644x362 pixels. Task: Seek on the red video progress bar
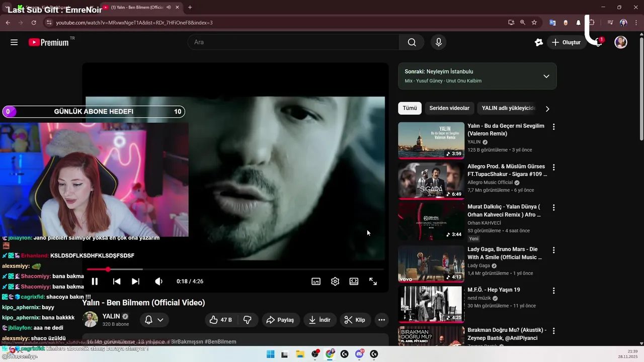(235, 269)
